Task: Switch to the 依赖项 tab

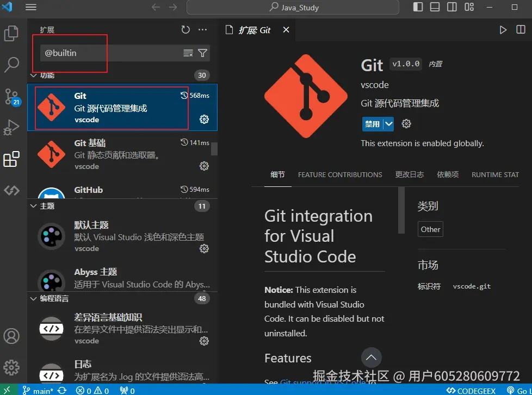Action: tap(448, 174)
